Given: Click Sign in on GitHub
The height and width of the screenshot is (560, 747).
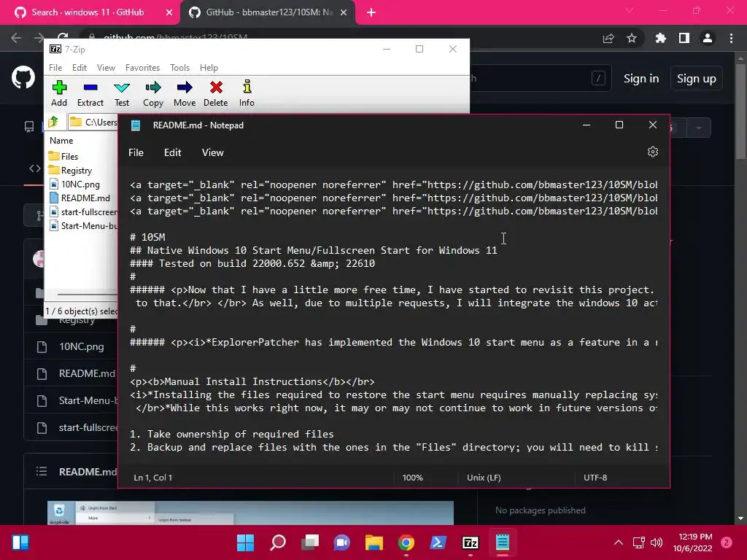Looking at the screenshot, I should click(641, 79).
